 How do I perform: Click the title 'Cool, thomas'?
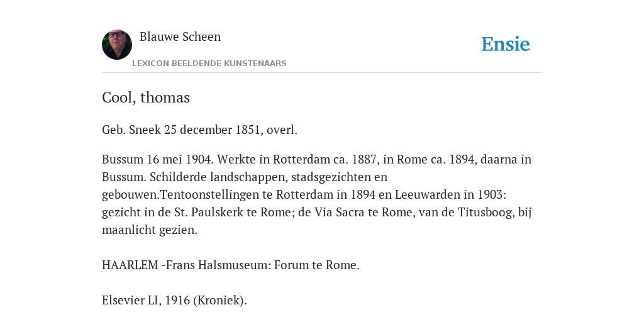pos(146,97)
